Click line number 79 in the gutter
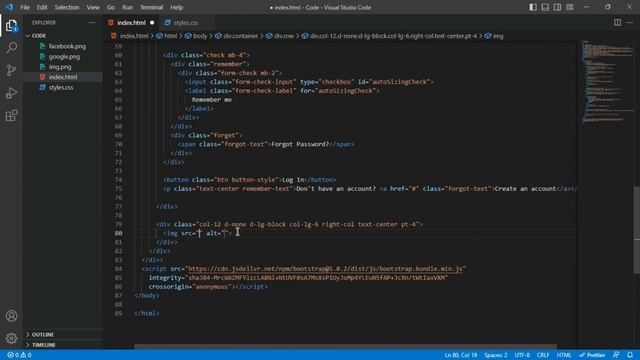Viewport: 640px width, 360px height. click(x=118, y=224)
